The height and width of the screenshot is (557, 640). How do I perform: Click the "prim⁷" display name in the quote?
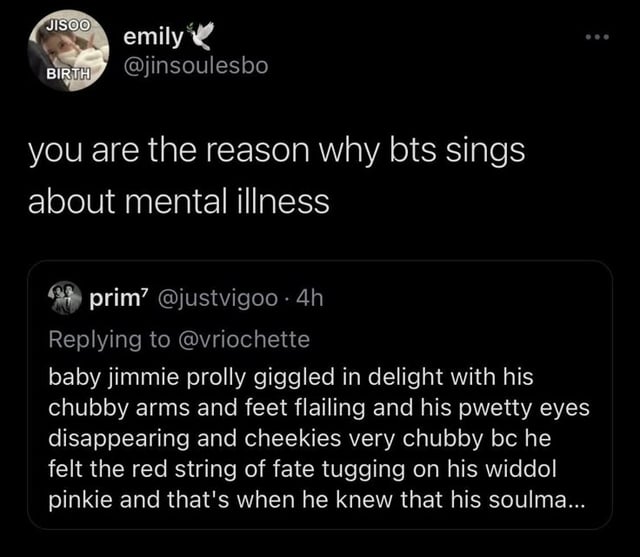tap(119, 297)
